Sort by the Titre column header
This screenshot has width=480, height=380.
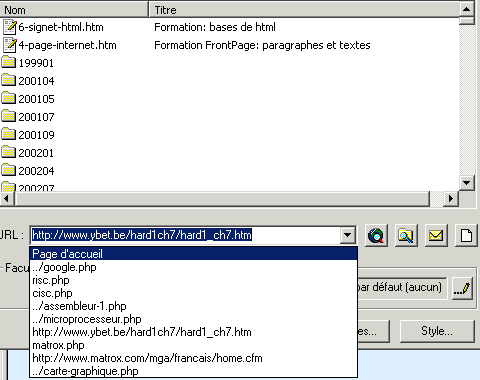tap(304, 10)
